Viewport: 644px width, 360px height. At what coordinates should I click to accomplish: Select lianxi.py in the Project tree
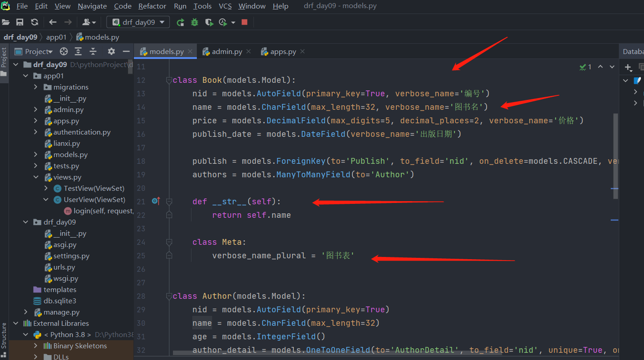(67, 143)
